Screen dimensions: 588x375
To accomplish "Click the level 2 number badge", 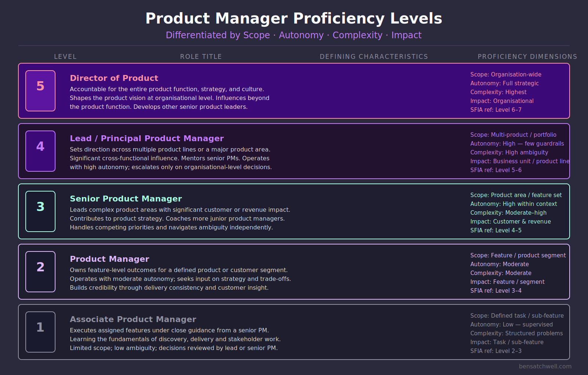I will [x=40, y=272].
